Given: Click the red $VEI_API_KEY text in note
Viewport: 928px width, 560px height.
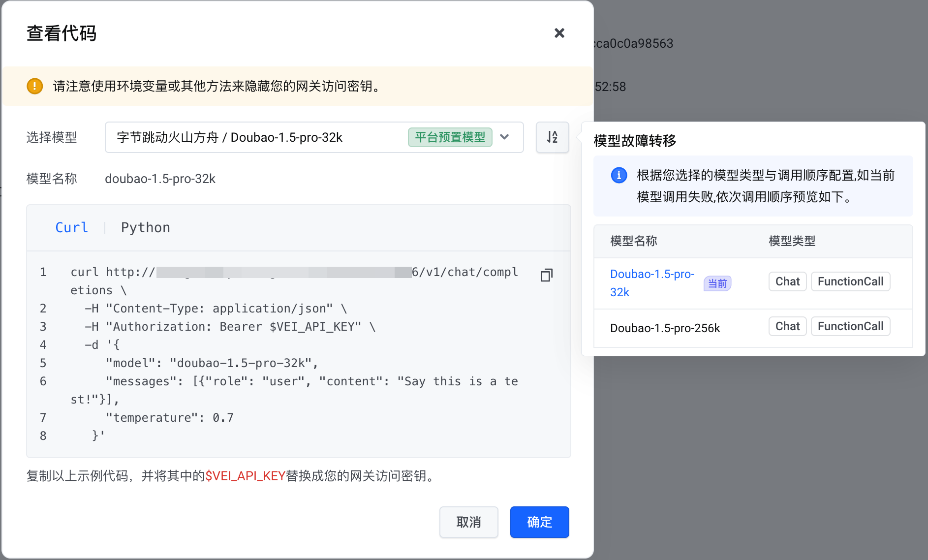Looking at the screenshot, I should pos(245,476).
